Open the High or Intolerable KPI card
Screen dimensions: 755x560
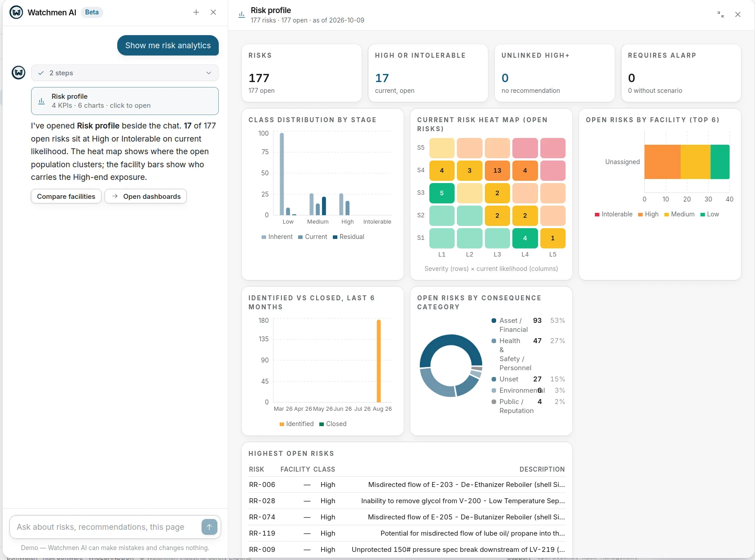tap(428, 73)
